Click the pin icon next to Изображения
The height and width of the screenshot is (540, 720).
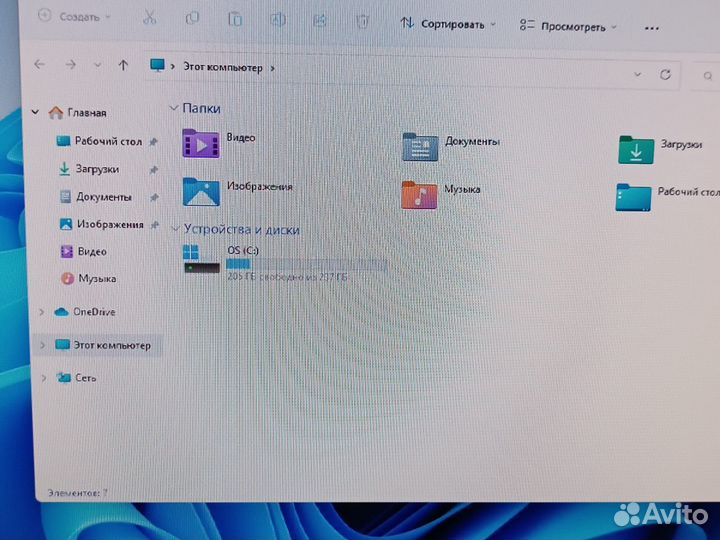tap(155, 225)
